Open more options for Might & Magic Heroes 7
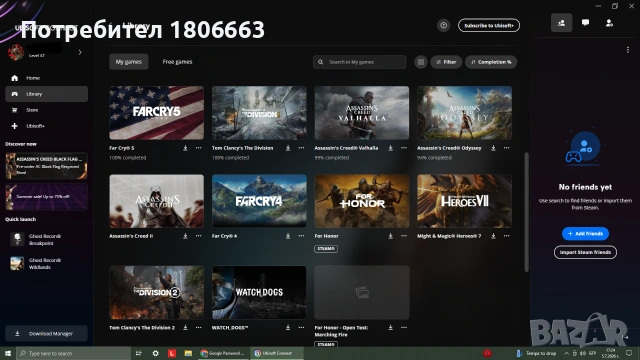The width and height of the screenshot is (640, 360). click(507, 236)
